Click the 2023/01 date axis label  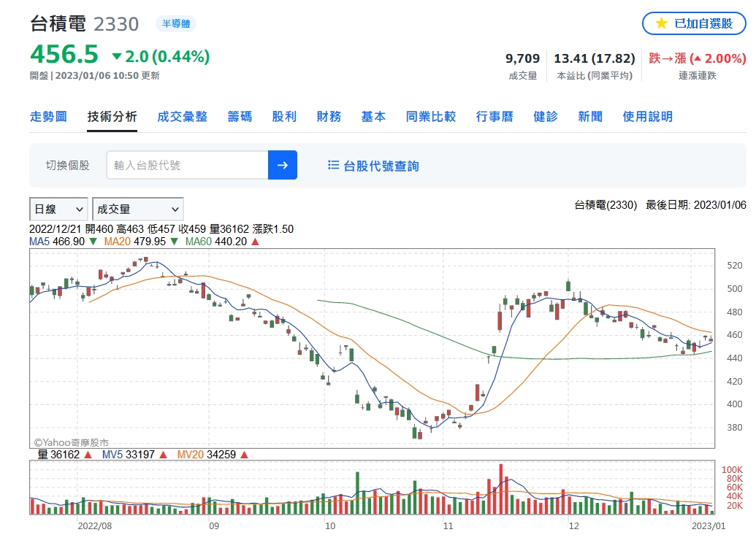pyautogui.click(x=709, y=525)
